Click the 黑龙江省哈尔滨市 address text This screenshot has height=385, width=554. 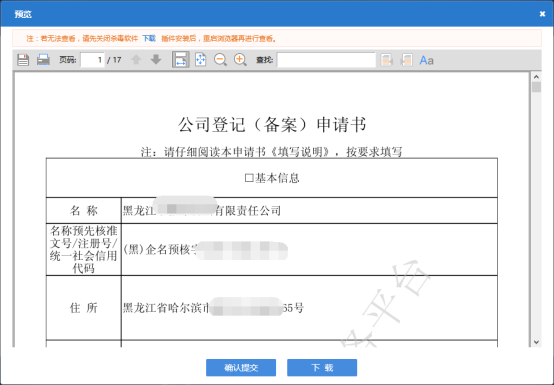[167, 308]
